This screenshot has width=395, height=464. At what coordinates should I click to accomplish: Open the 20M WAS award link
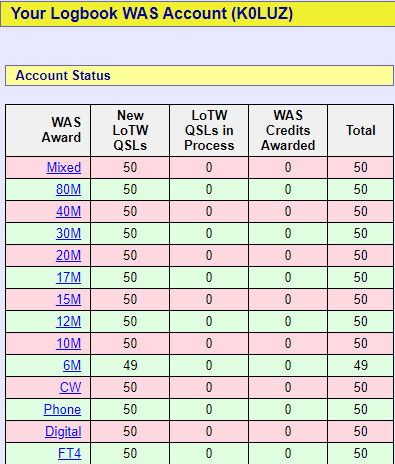68,255
